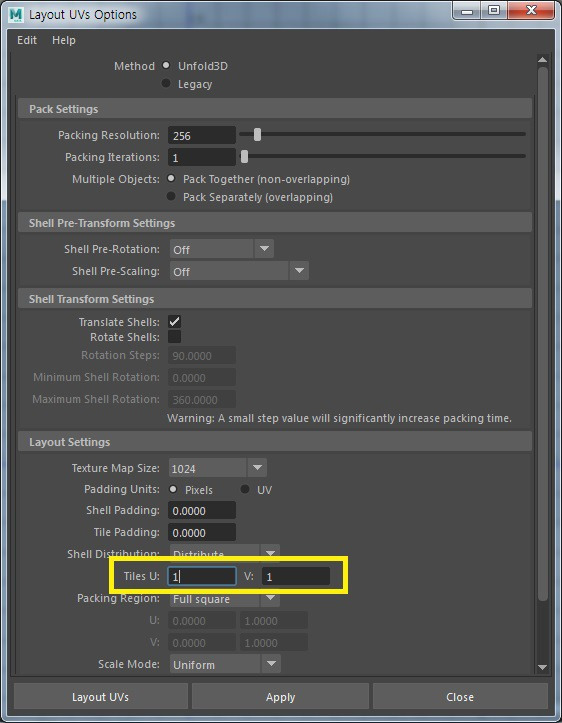This screenshot has height=723, width=562.
Task: Enable the Rotate Shells checkbox
Action: click(175, 337)
